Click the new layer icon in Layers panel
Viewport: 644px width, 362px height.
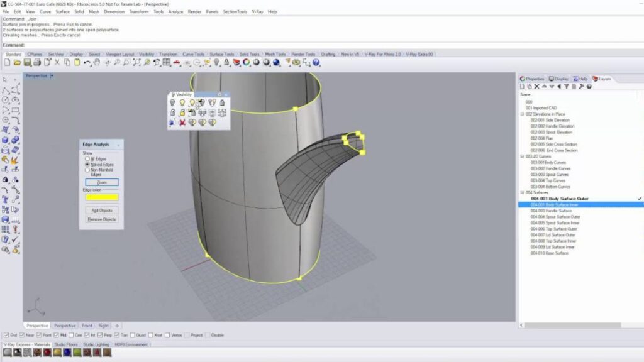pyautogui.click(x=523, y=86)
